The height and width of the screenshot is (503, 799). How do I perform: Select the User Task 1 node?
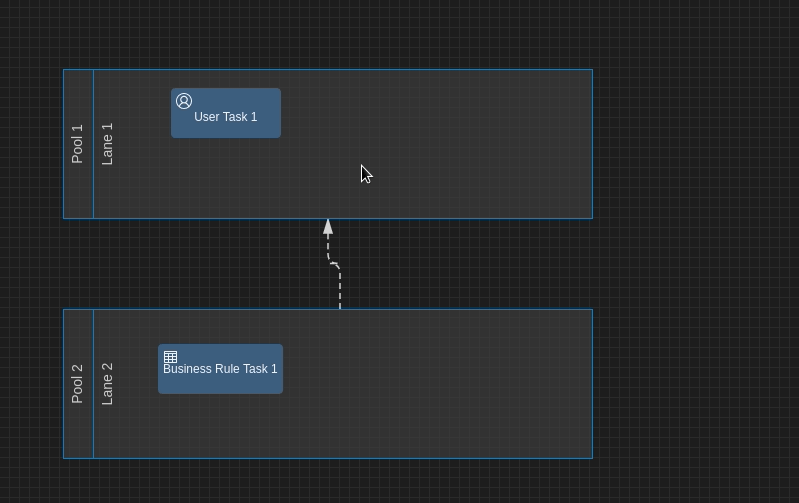pos(226,113)
